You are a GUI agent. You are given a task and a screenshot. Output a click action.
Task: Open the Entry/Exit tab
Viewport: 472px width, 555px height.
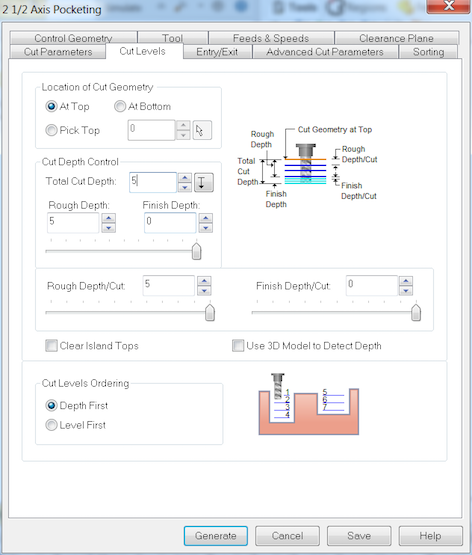point(217,52)
